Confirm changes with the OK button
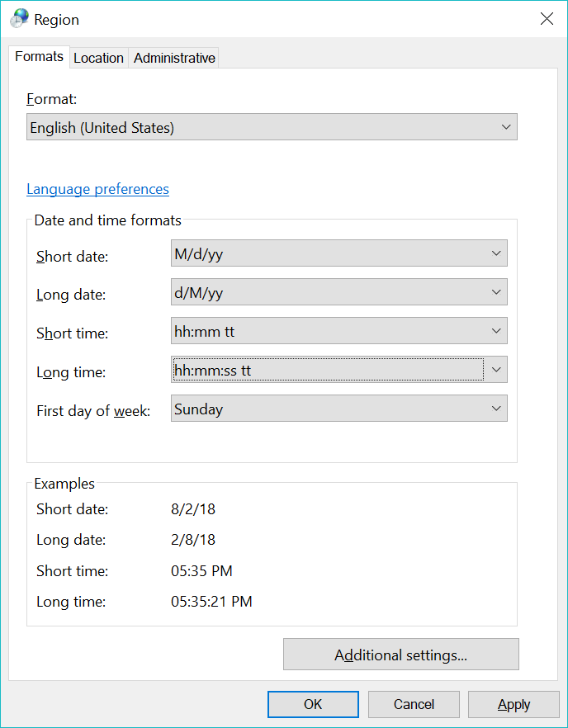568x728 pixels. coord(313,704)
